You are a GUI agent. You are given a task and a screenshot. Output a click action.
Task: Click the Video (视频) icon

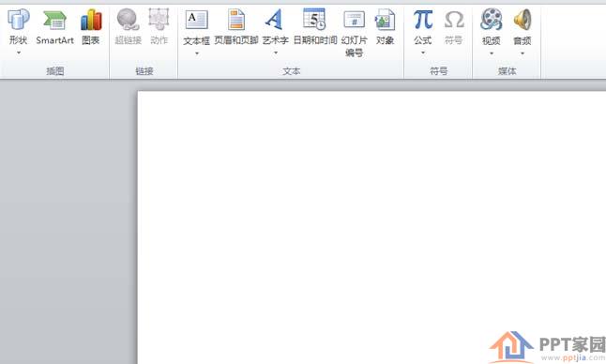pyautogui.click(x=492, y=20)
